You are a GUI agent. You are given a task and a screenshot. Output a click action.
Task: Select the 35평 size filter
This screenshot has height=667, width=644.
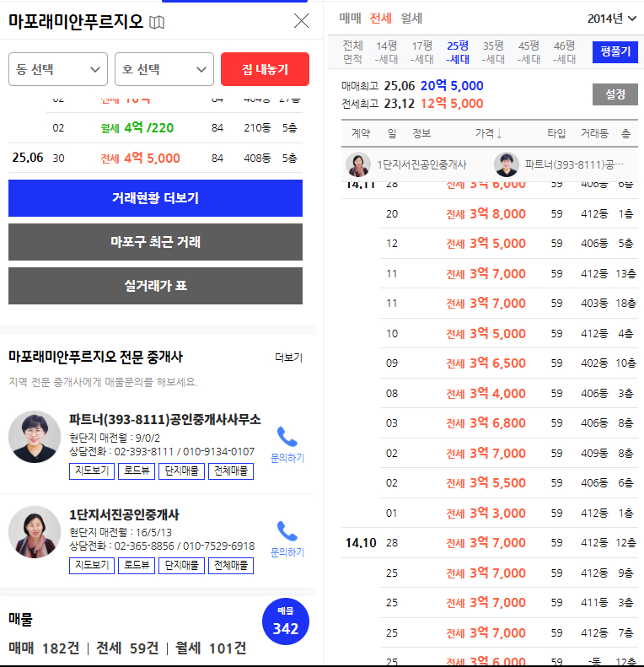coord(493,52)
